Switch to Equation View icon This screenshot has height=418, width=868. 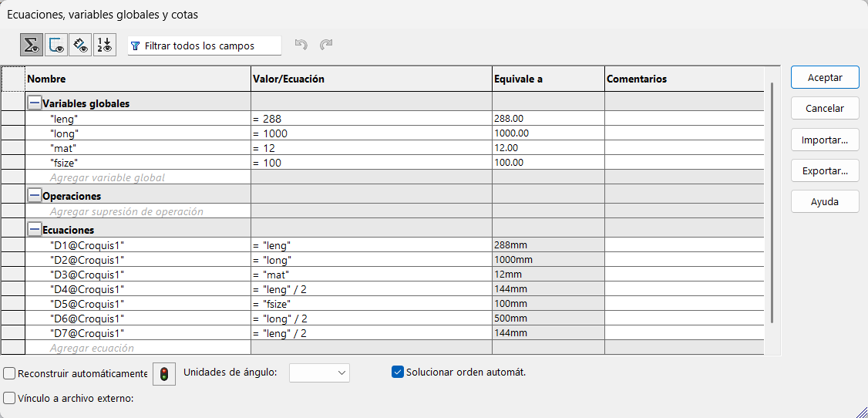32,46
